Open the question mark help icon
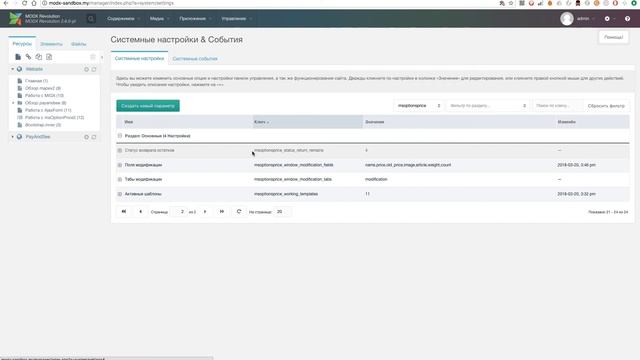The height and width of the screenshot is (360, 640). (x=627, y=18)
